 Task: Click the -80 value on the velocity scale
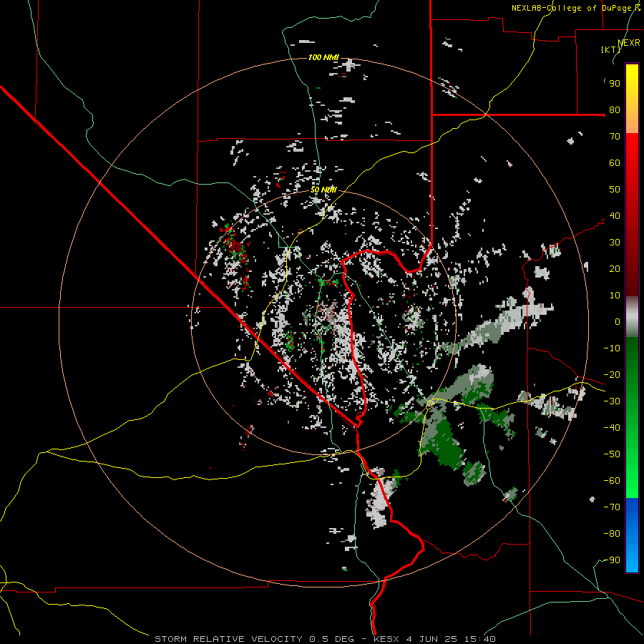point(612,534)
